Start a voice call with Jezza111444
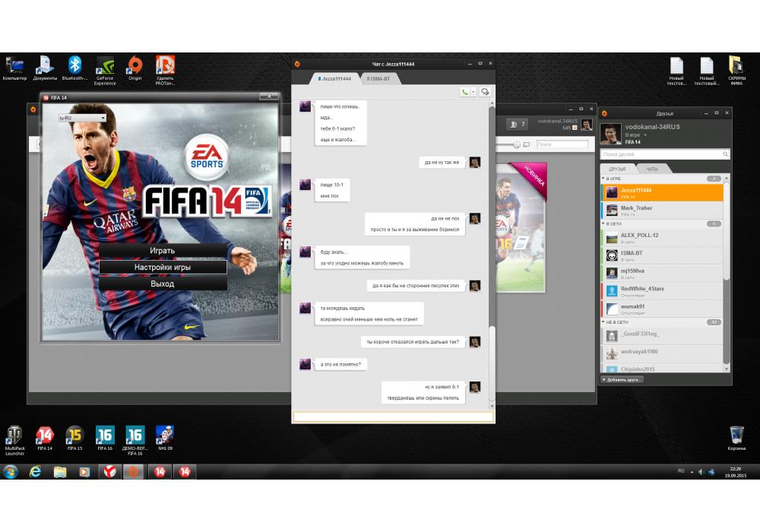The image size is (760, 532). (465, 92)
